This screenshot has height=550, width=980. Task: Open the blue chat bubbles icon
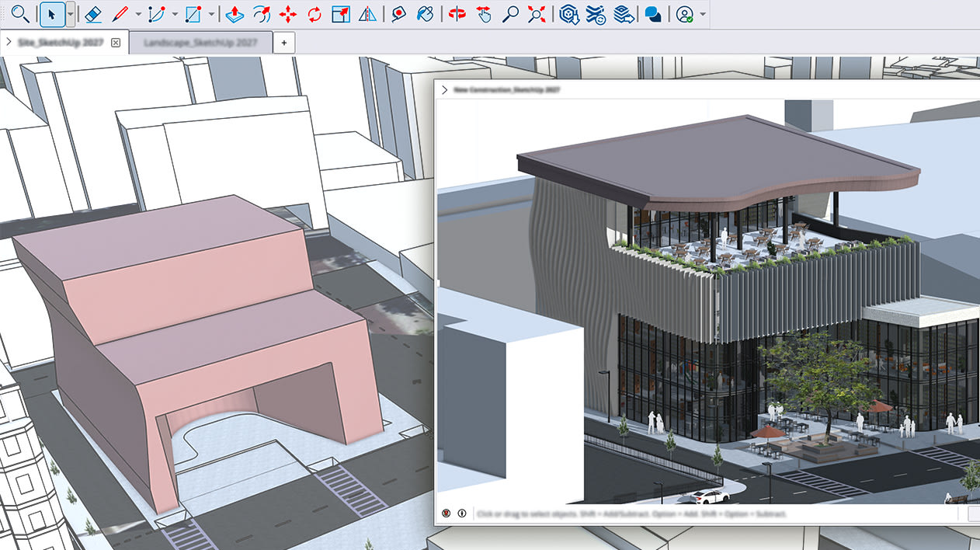[x=653, y=14]
